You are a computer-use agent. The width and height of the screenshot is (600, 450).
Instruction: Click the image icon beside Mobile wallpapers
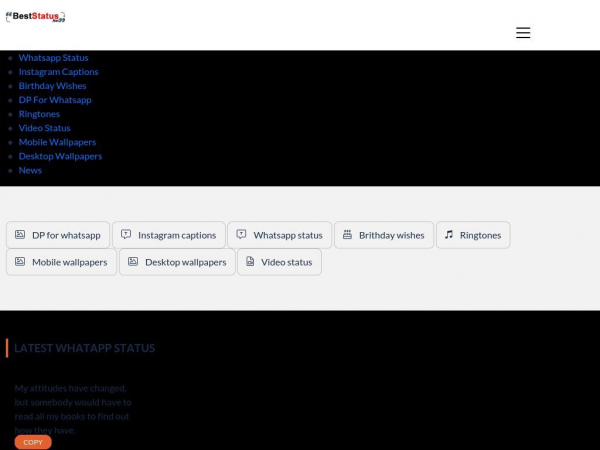point(20,261)
